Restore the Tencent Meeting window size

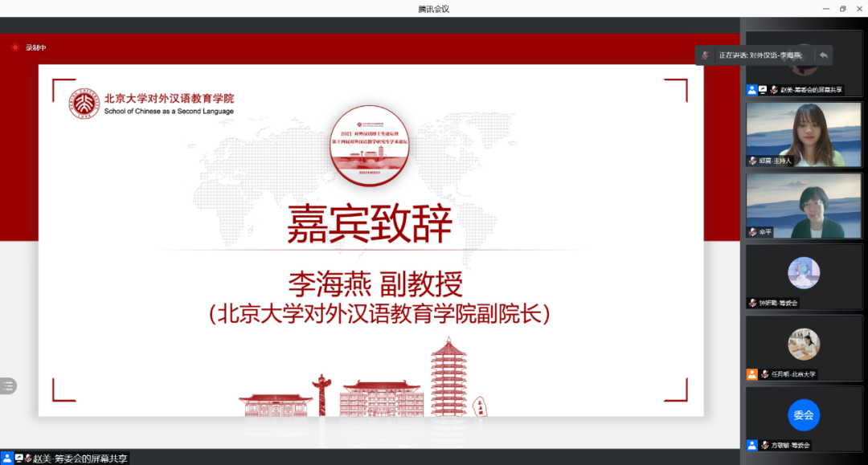[842, 9]
